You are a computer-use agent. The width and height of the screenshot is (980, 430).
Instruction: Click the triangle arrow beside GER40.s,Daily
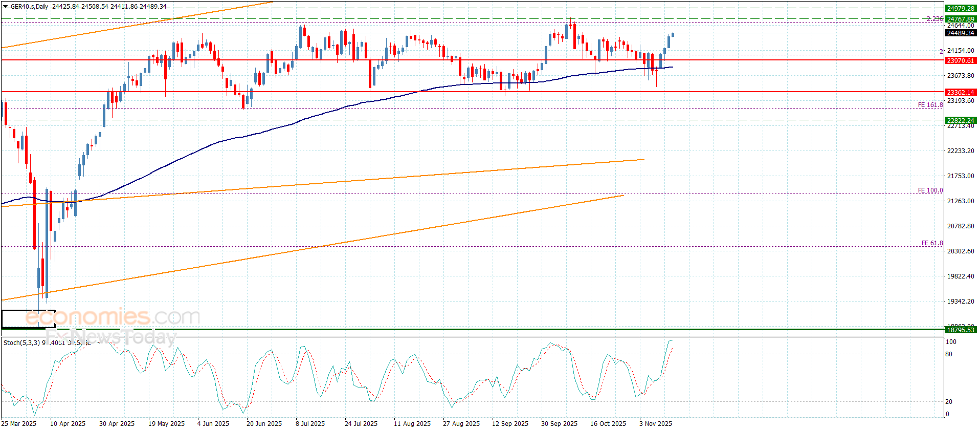coord(6,7)
